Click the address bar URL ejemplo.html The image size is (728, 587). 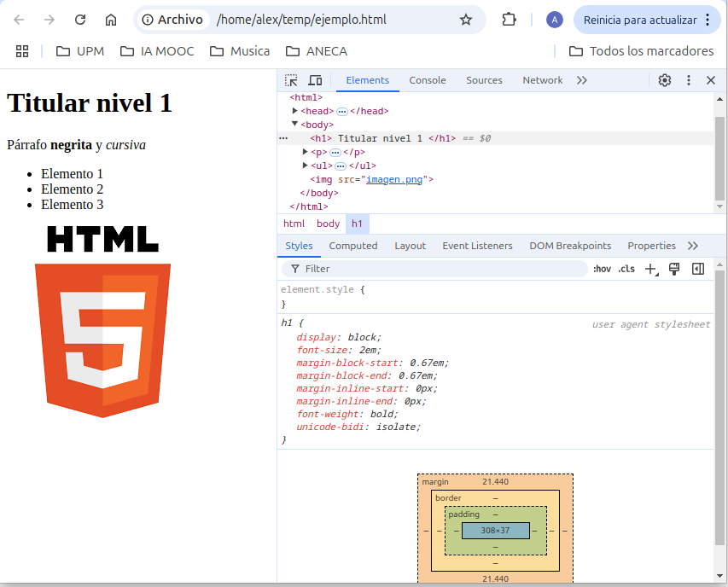[x=301, y=20]
